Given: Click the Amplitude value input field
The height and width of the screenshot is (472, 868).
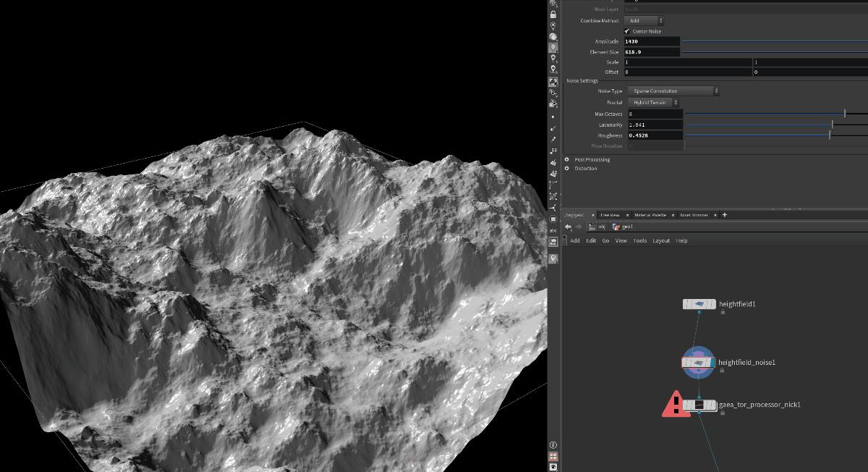Looking at the screenshot, I should [652, 42].
